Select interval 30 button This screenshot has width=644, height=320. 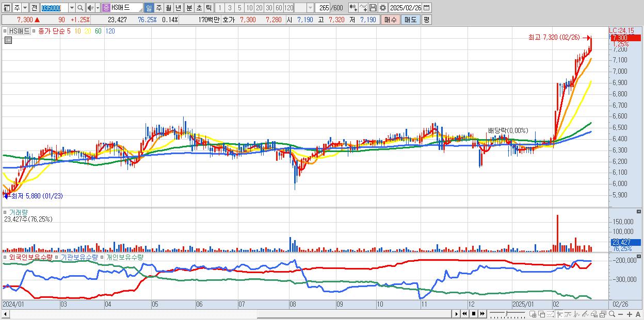(x=269, y=8)
